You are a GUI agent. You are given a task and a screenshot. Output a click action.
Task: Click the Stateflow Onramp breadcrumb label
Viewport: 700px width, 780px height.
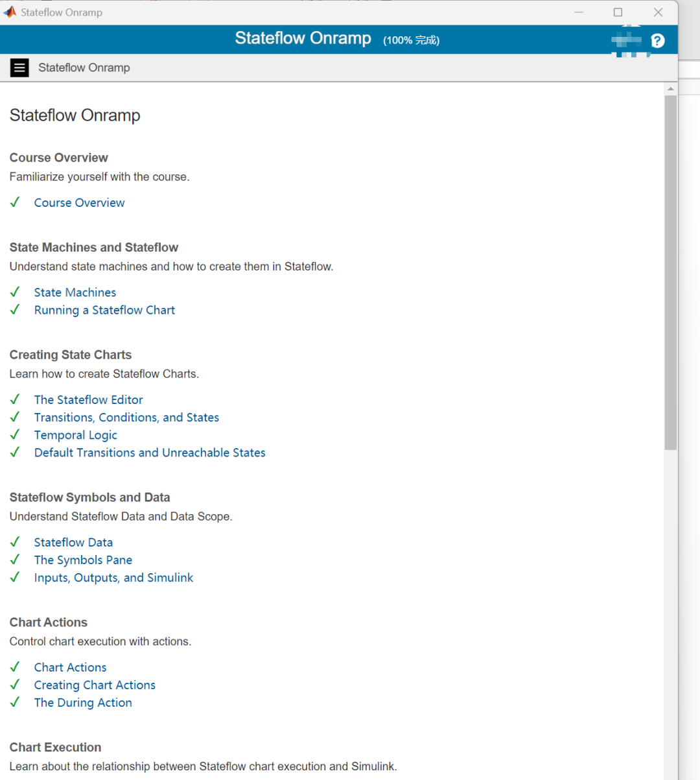tap(84, 67)
